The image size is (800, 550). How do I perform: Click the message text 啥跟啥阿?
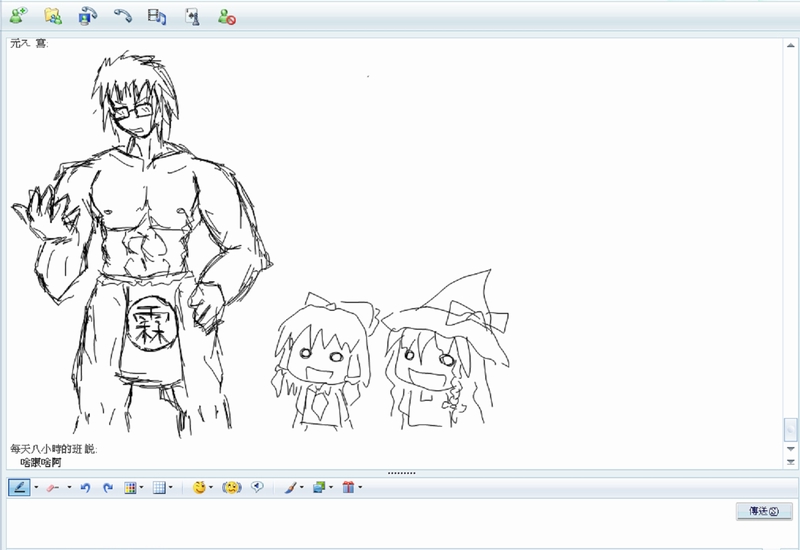coord(41,462)
